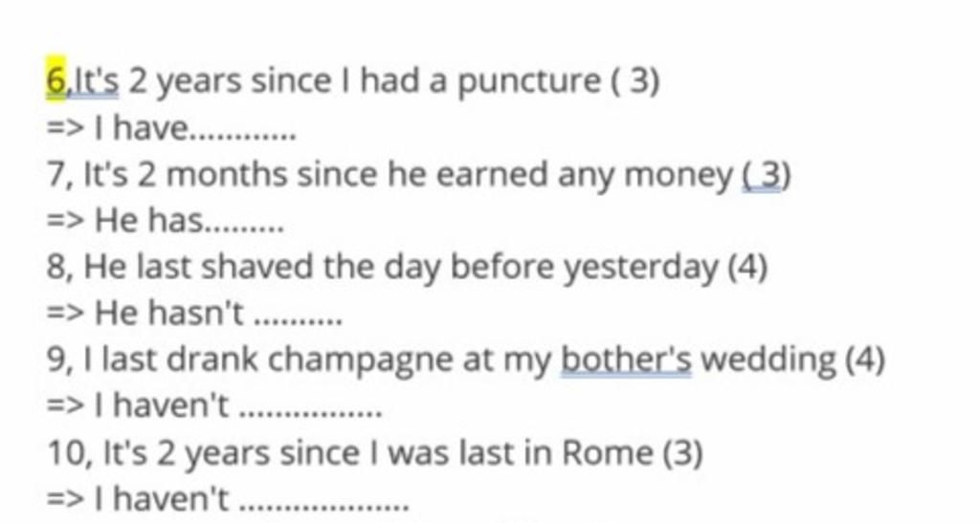The image size is (980, 523).
Task: Click the blank after "He has"
Action: pyautogui.click(x=245, y=228)
